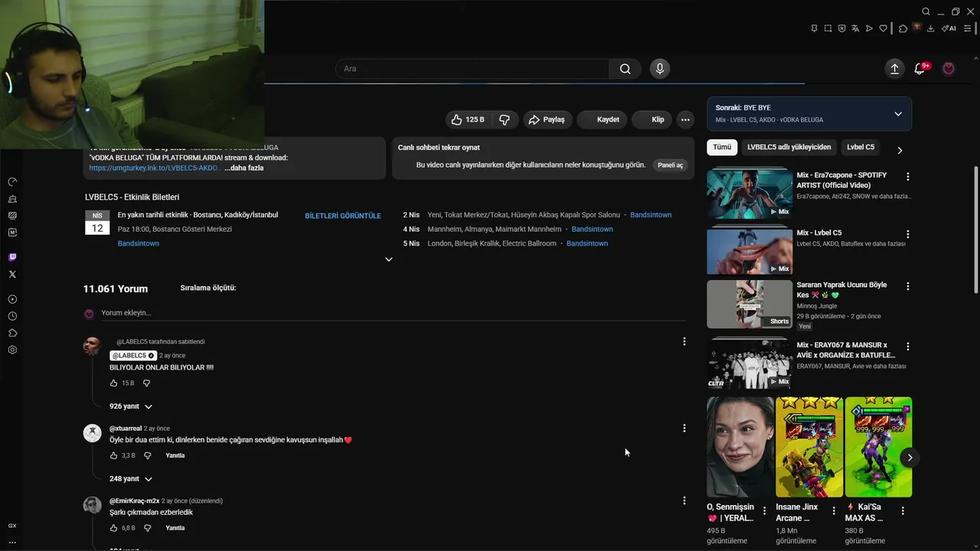Screen dimensions: 980x551
Task: Open three-dots menu next to Klip
Action: 685,119
